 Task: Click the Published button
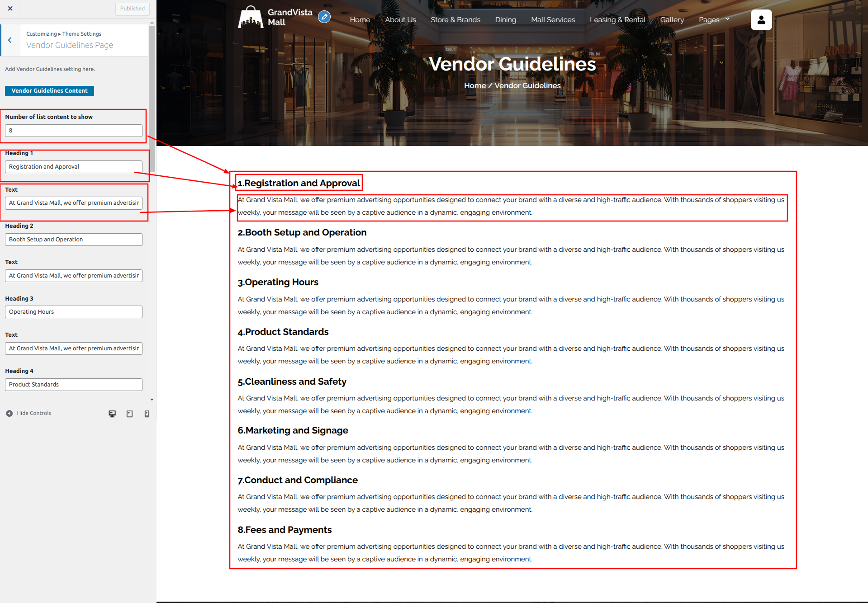tap(132, 9)
